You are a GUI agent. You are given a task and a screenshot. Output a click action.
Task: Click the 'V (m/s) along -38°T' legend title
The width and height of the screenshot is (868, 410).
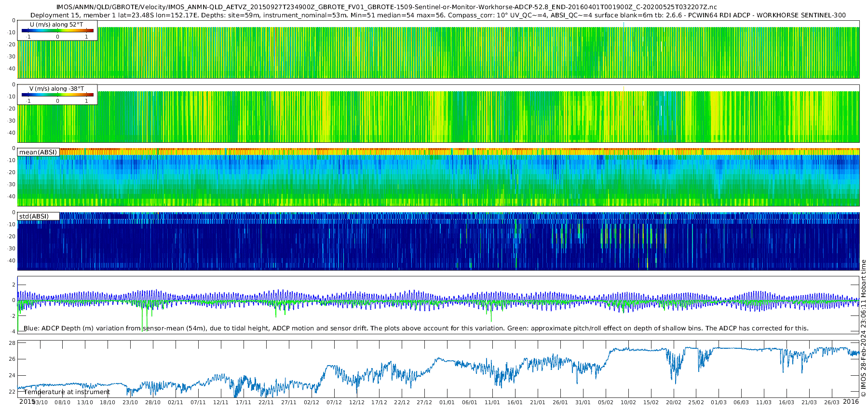tap(56, 89)
